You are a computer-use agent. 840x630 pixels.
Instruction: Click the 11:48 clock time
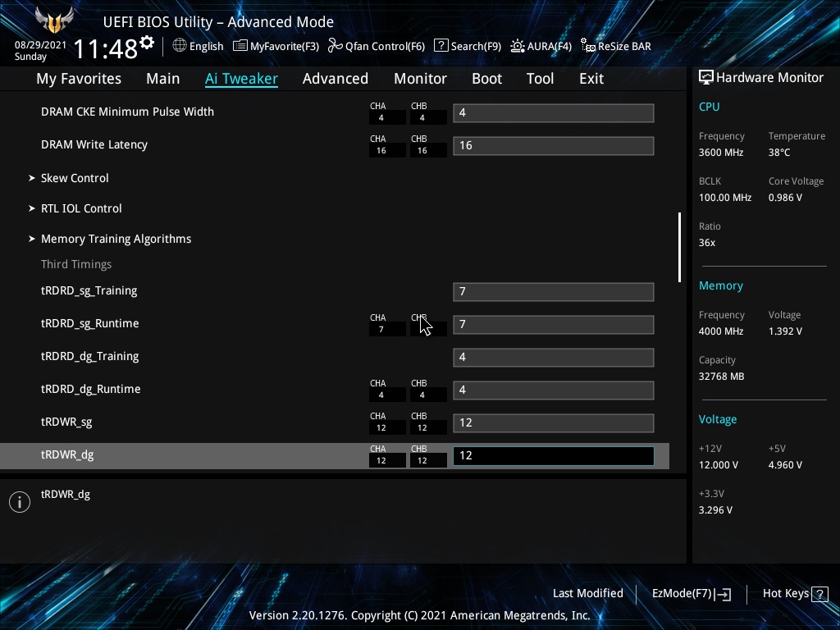[x=106, y=49]
